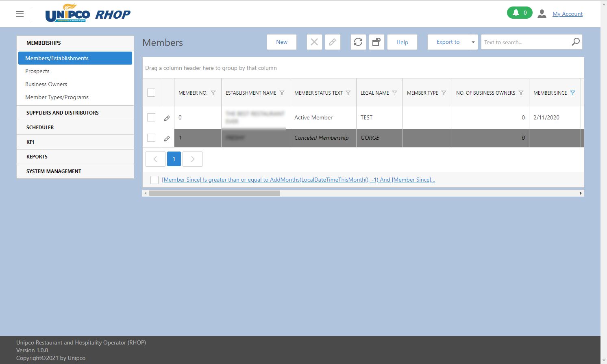Screen dimensions: 607x364
Task: Click the window layout toolbar icon
Action: 376,42
